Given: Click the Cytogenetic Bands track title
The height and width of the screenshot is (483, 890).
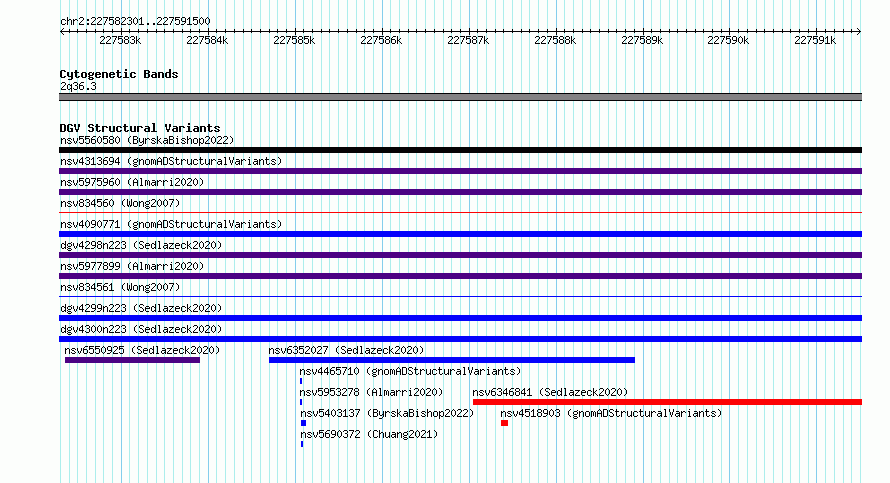Looking at the screenshot, I should pyautogui.click(x=119, y=74).
